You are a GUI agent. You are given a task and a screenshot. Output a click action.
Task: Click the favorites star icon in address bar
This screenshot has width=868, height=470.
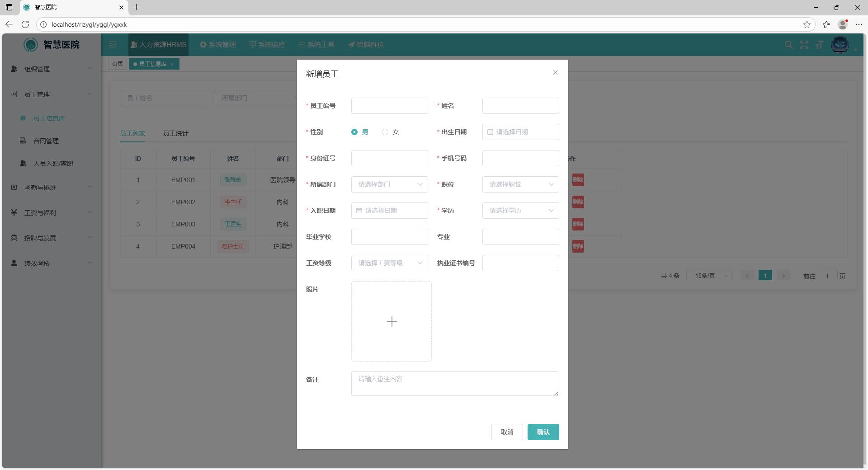(x=807, y=24)
